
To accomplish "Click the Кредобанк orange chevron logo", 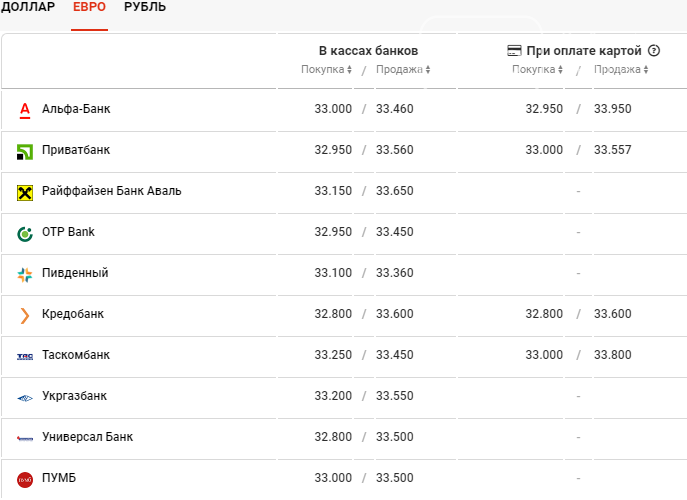I will (25, 316).
